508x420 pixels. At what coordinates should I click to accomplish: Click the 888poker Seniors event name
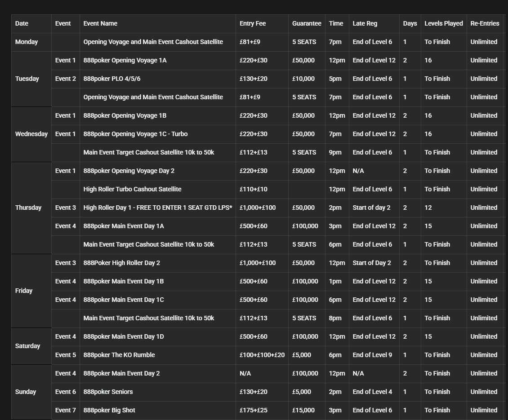(x=108, y=392)
